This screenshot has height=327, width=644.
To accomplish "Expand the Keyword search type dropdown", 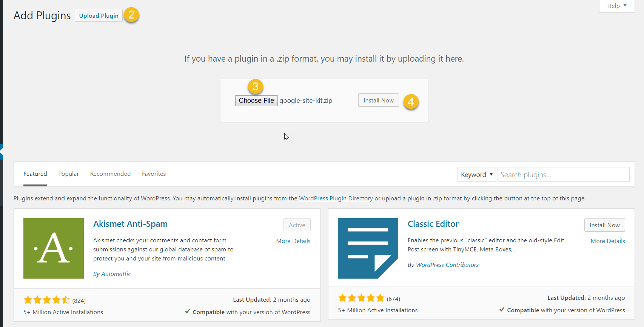I will coord(476,174).
